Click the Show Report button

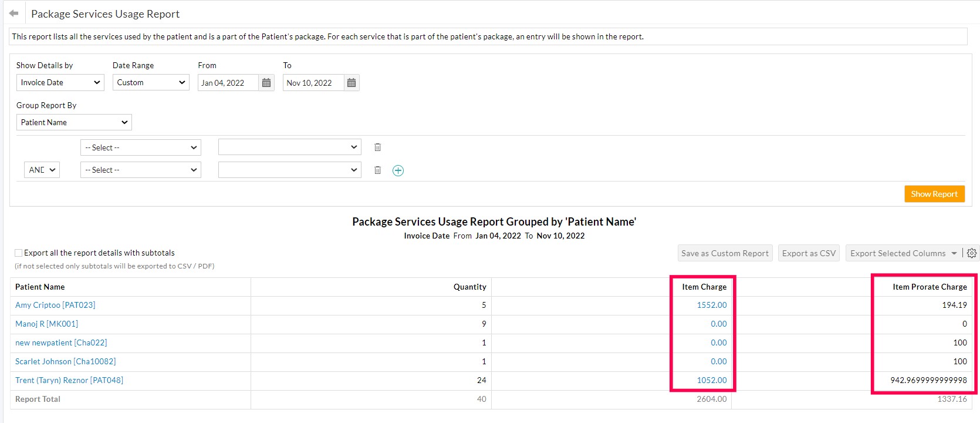(934, 194)
